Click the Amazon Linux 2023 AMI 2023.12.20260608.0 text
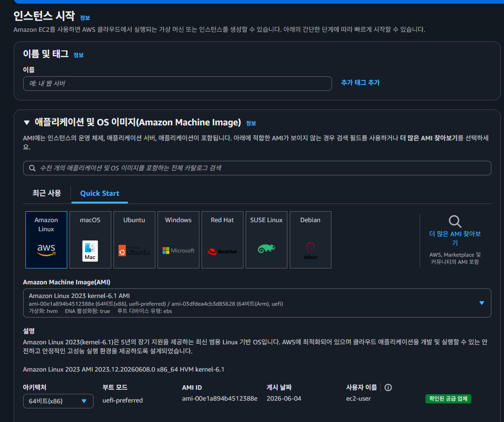This screenshot has height=422, width=504. pyautogui.click(x=124, y=369)
